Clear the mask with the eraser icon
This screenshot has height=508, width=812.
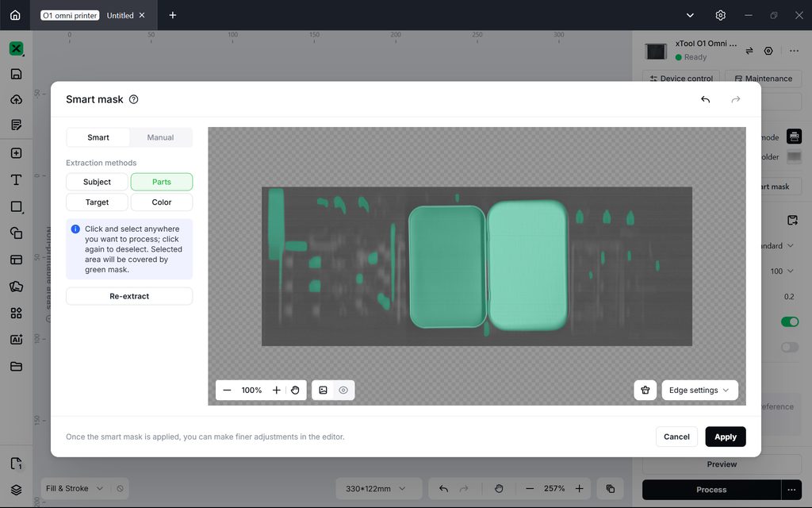tap(645, 391)
